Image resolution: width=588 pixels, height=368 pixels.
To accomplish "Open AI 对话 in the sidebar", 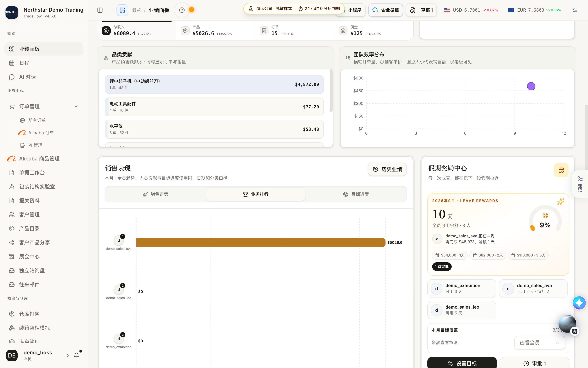I will click(44, 77).
